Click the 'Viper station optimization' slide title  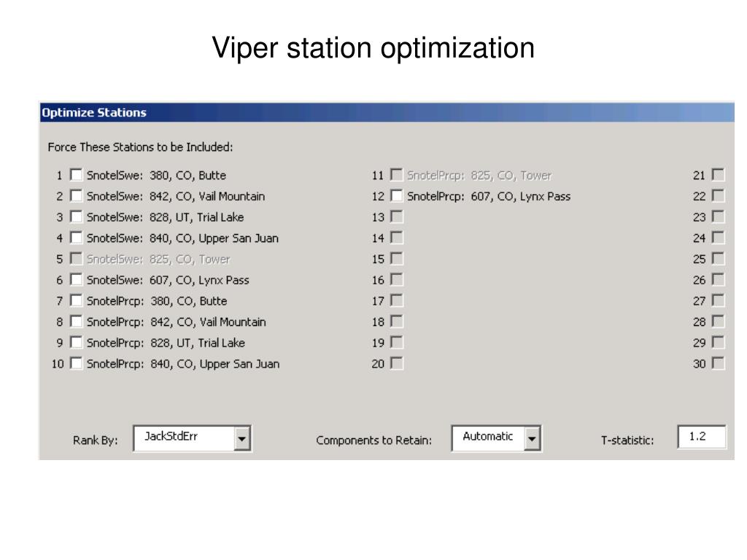pos(373,48)
